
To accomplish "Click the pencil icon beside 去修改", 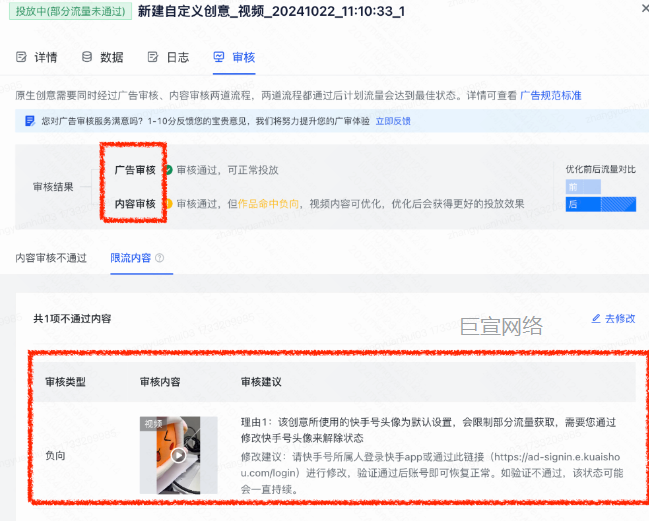I will pos(596,319).
